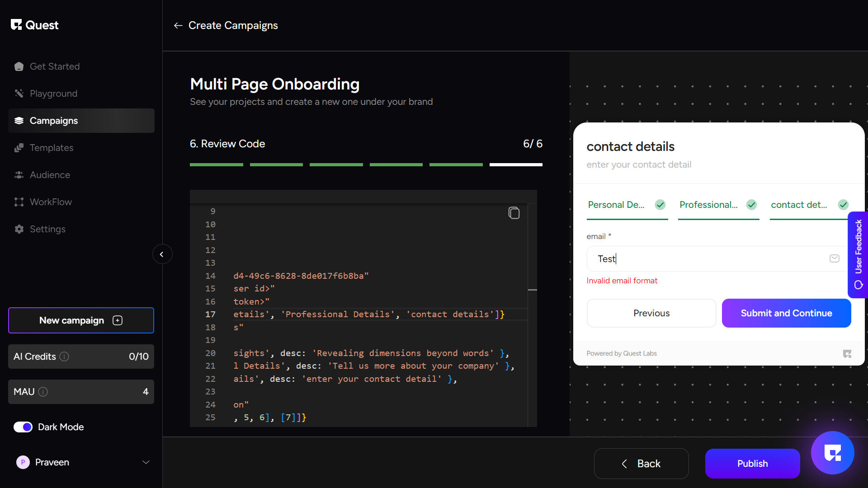This screenshot has width=868, height=488.
Task: Click the AI Credits info icon
Action: coord(65,357)
